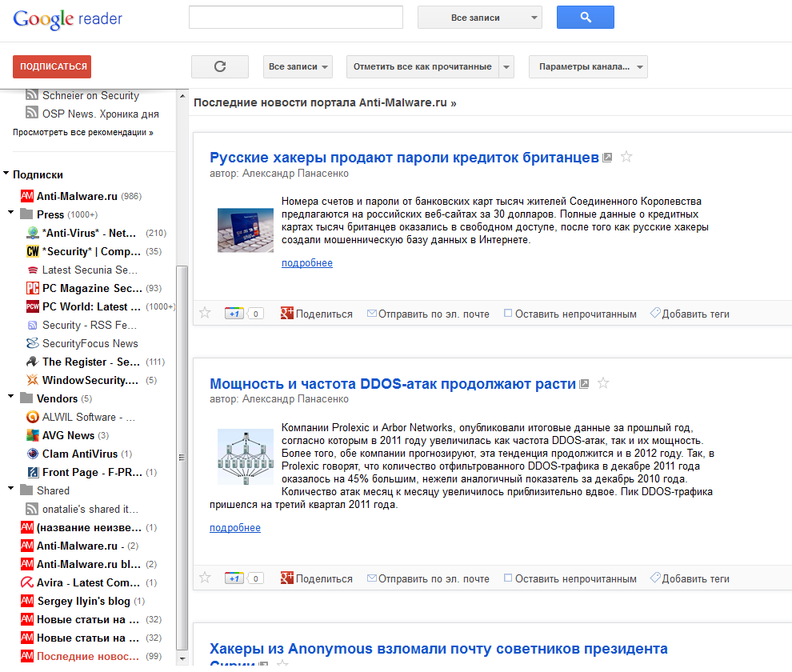Click the refresh feed icon button

pos(220,66)
